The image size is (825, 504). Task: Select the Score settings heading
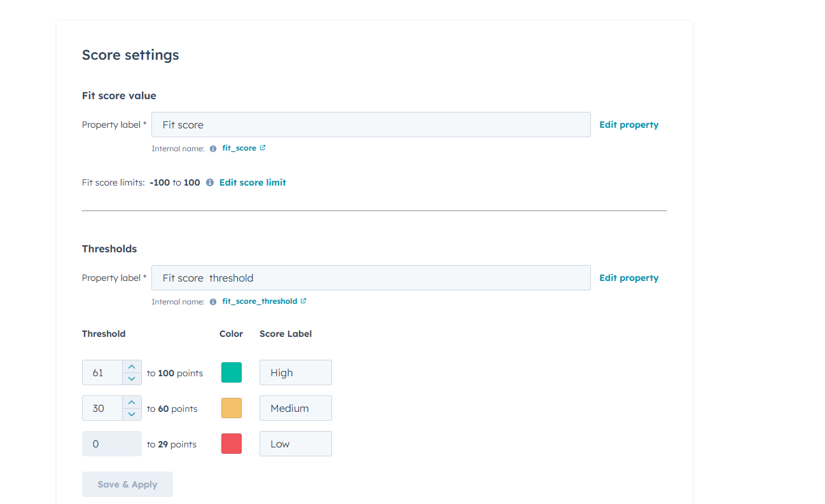coord(130,55)
